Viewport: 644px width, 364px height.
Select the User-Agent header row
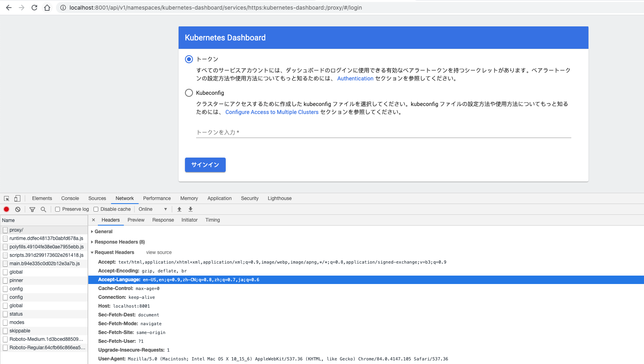[x=366, y=359]
